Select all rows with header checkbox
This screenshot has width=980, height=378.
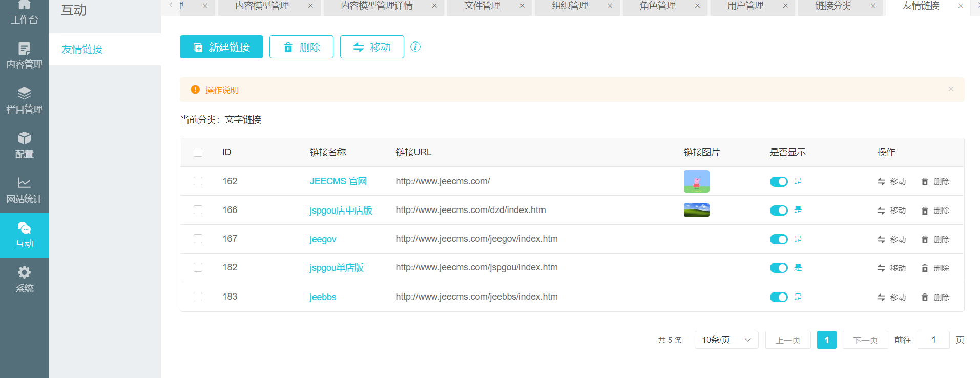[198, 152]
